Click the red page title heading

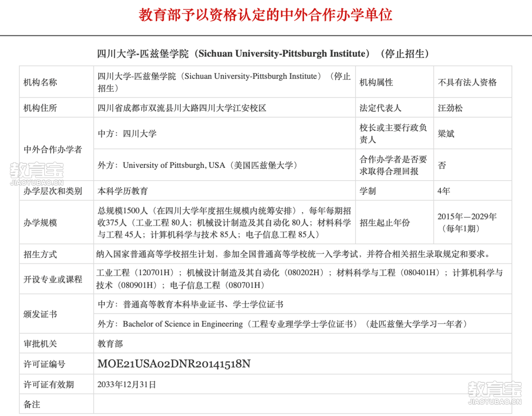pyautogui.click(x=266, y=15)
